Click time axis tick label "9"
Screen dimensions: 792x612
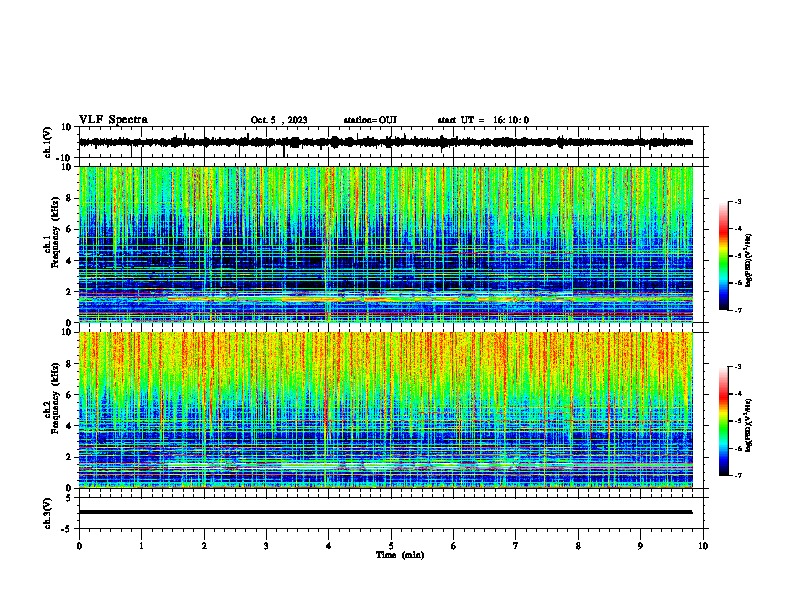[x=640, y=546]
